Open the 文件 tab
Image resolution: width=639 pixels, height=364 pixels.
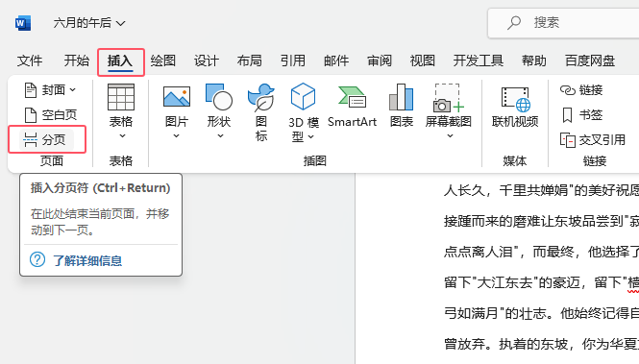(30, 61)
